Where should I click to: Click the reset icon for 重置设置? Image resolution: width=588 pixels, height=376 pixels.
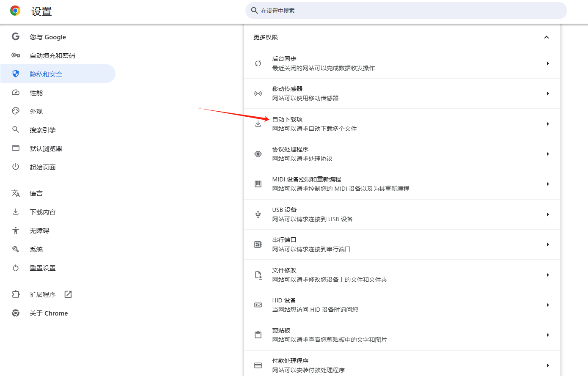tap(16, 268)
